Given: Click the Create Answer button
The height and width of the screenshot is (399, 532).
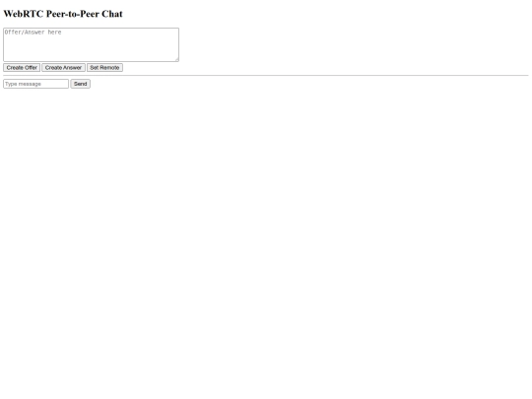Looking at the screenshot, I should point(63,68).
